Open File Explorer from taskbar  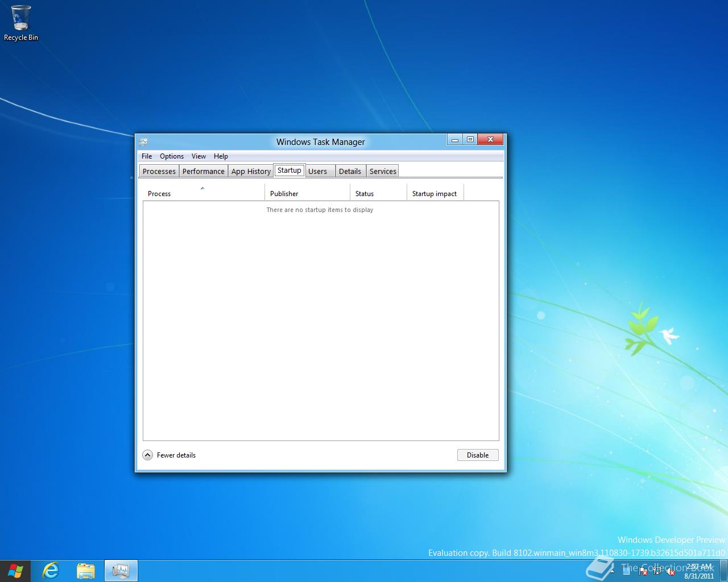(86, 571)
